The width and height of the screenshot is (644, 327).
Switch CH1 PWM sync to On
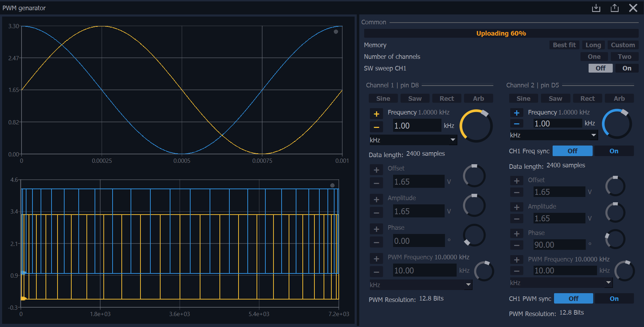click(x=614, y=299)
